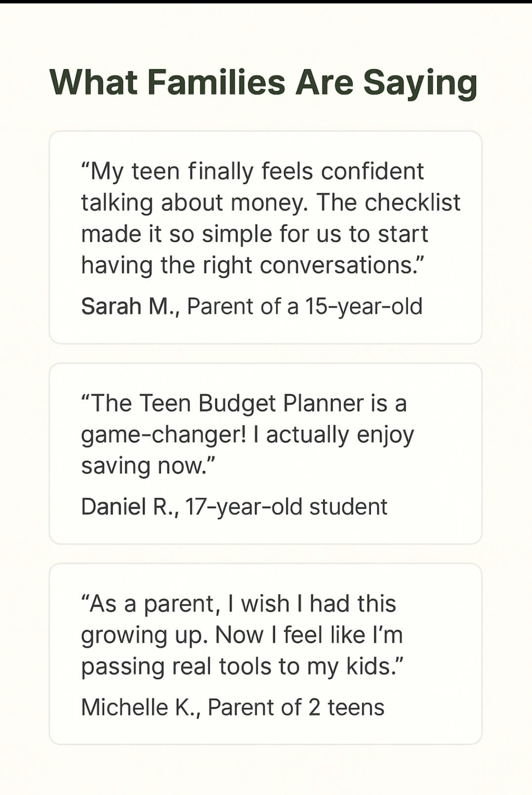532x795 pixels.
Task: Click the "Daniel R." reviewer name
Action: click(129, 507)
